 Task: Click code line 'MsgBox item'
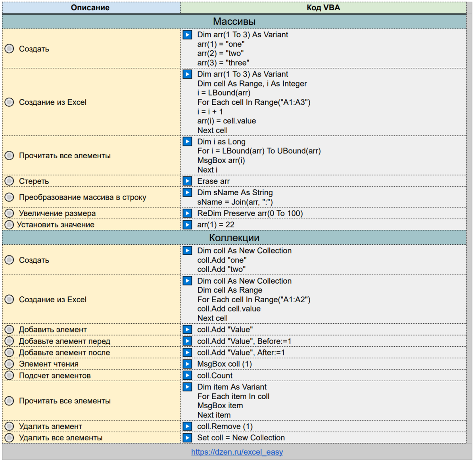pos(220,405)
